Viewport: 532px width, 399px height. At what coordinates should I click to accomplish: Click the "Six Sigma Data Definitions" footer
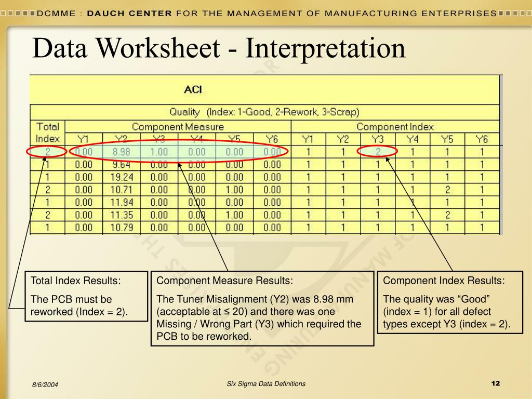[x=266, y=384]
